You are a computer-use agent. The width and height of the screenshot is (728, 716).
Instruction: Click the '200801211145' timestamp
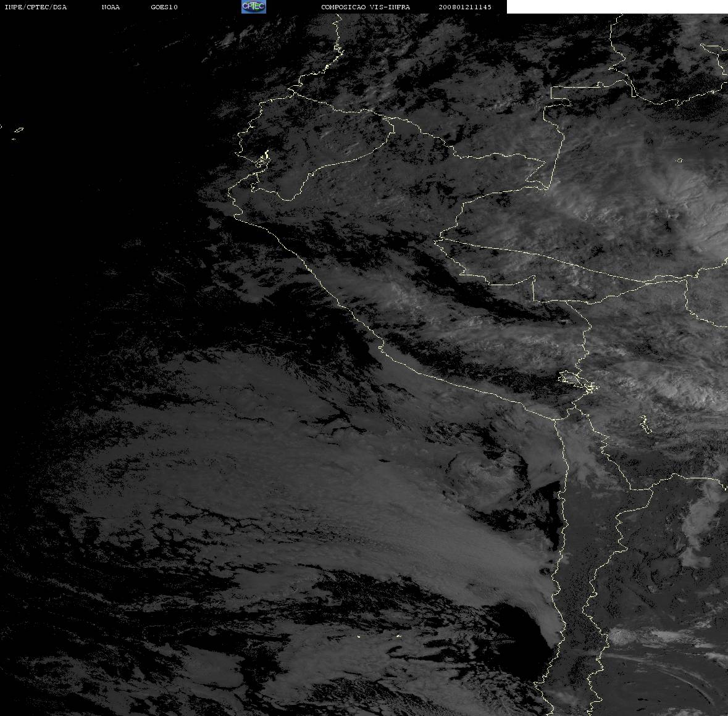465,7
